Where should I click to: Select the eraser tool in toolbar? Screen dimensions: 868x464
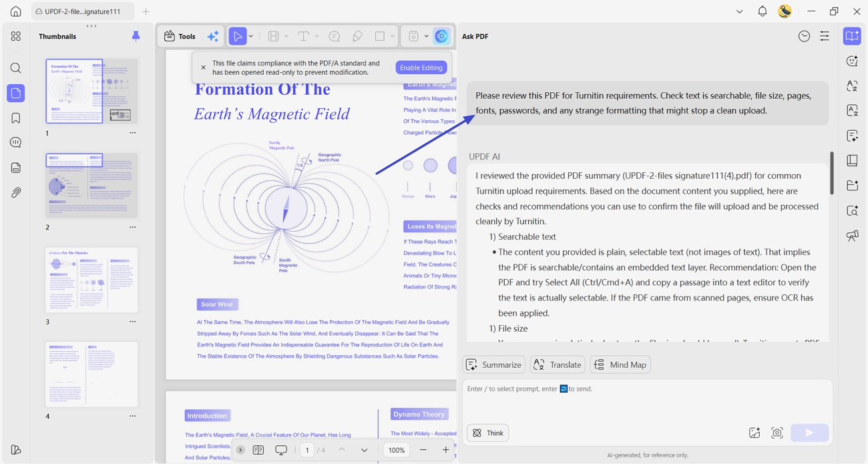pyautogui.click(x=357, y=36)
